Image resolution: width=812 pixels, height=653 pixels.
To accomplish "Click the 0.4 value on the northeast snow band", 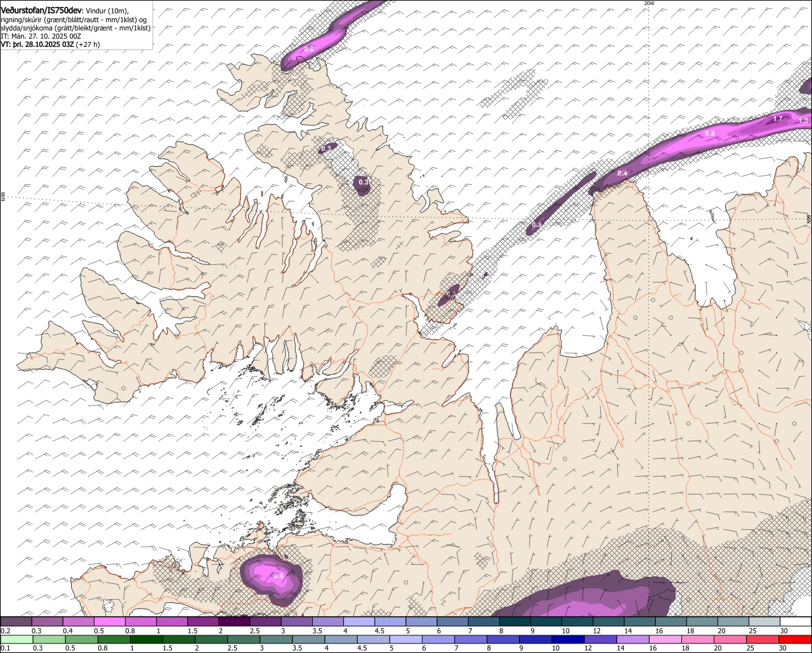I will (x=622, y=174).
